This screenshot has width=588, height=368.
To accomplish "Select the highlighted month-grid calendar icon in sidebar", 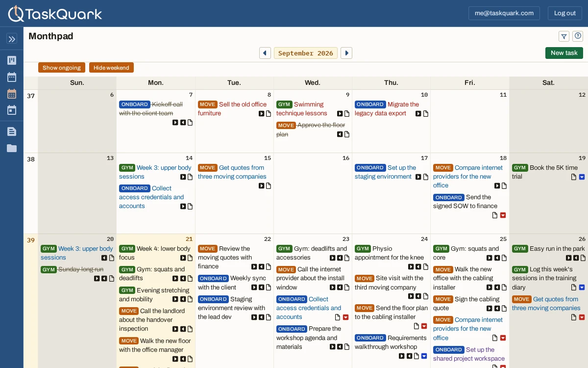I will pyautogui.click(x=12, y=94).
